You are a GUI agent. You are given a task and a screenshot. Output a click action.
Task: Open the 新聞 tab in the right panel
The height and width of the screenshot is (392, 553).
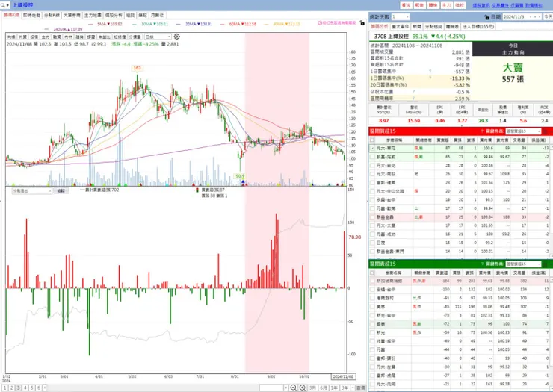click(416, 26)
